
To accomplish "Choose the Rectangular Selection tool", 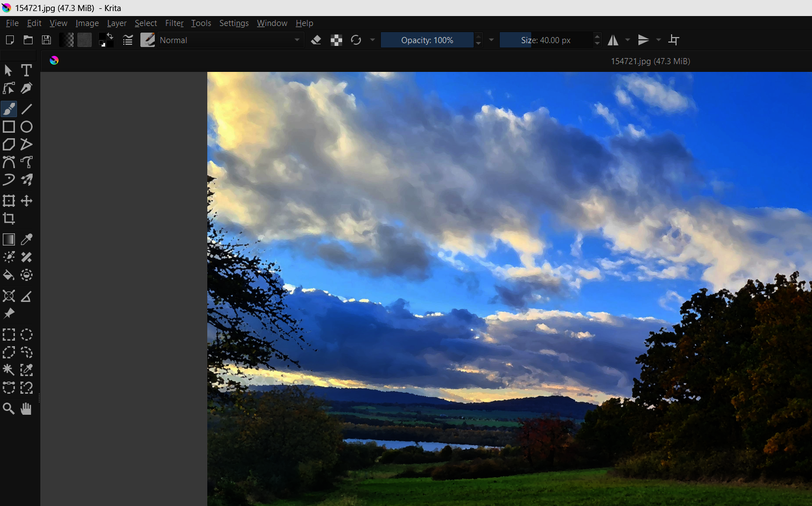I will point(9,335).
